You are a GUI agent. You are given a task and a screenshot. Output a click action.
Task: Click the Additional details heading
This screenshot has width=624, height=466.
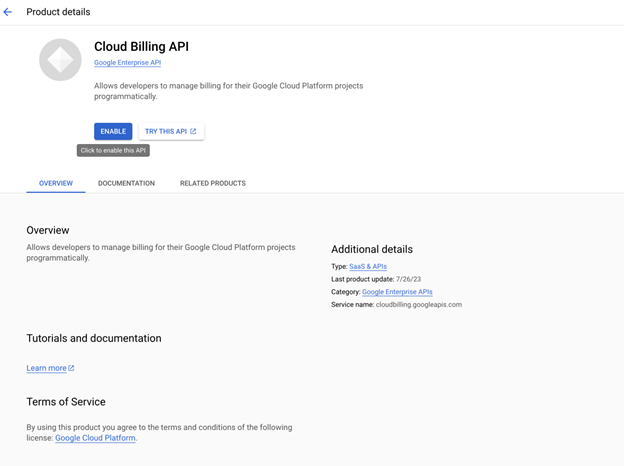372,249
